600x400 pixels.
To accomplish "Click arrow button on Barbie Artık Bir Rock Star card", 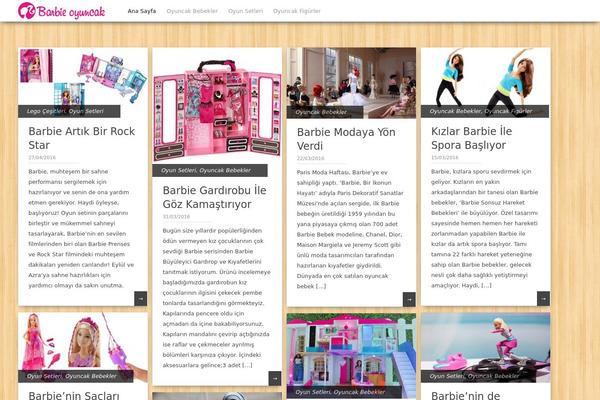I will (140, 299).
